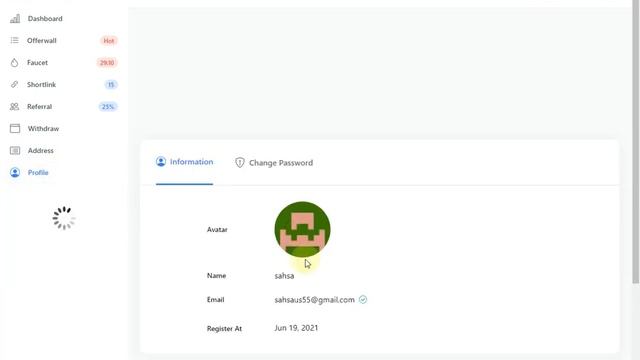The height and width of the screenshot is (360, 640).
Task: Open the Address menu item
Action: coord(40,151)
